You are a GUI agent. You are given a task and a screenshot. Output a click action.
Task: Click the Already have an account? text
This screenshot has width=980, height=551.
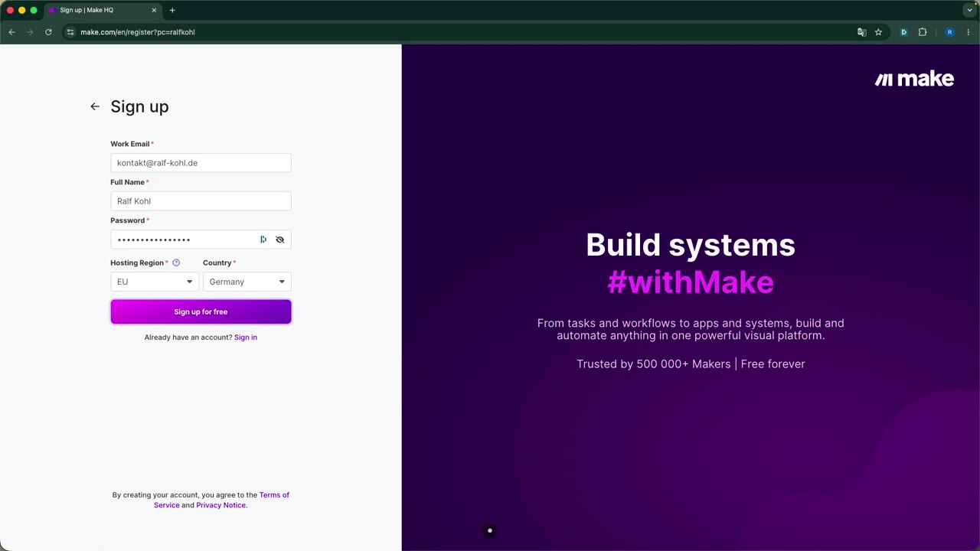coord(188,337)
